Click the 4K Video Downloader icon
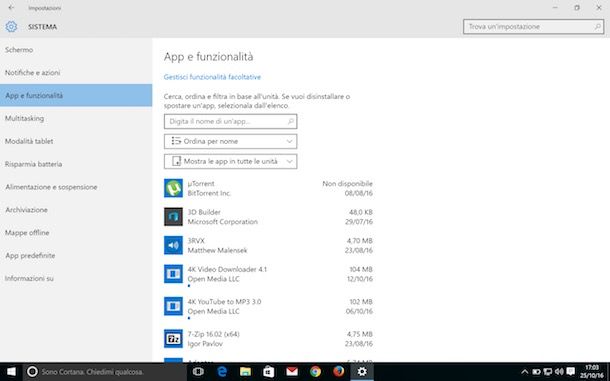The width and height of the screenshot is (610, 381). [x=173, y=274]
